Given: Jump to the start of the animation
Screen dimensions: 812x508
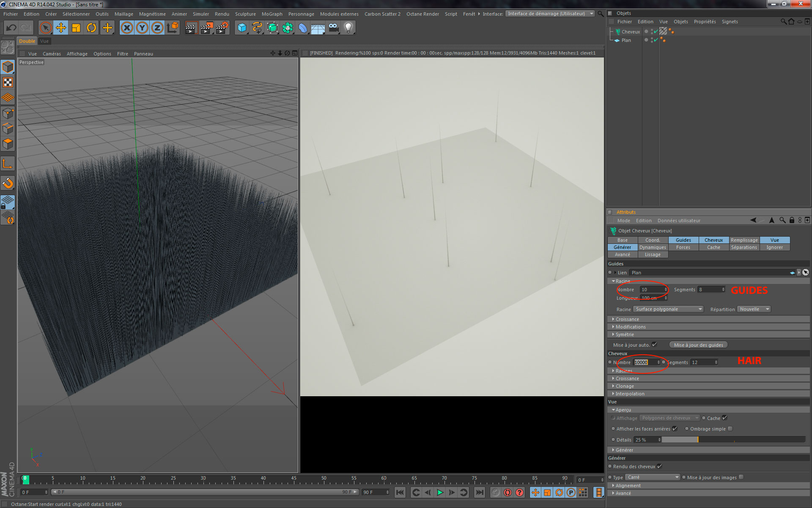Looking at the screenshot, I should [400, 492].
